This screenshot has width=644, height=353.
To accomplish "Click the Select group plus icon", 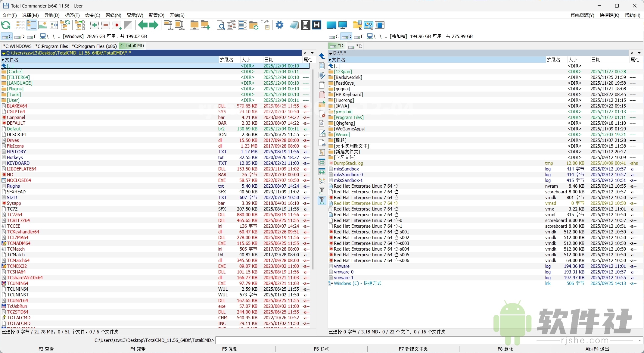I will 95,25.
